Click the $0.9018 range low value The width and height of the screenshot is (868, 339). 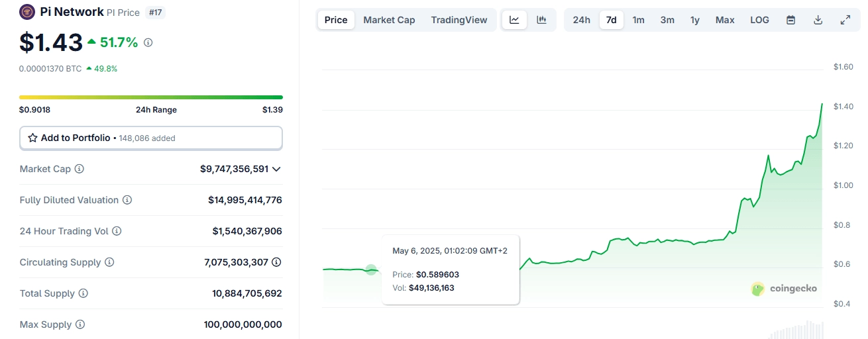(34, 110)
